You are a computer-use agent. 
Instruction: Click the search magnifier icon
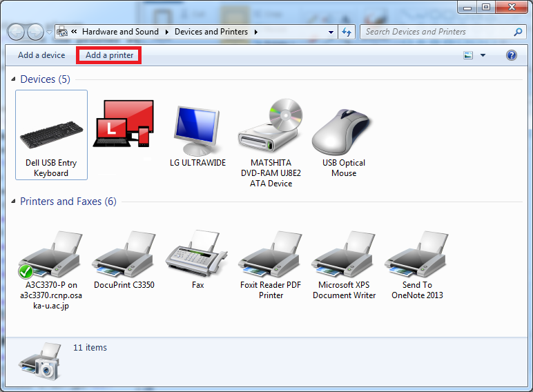click(x=518, y=32)
